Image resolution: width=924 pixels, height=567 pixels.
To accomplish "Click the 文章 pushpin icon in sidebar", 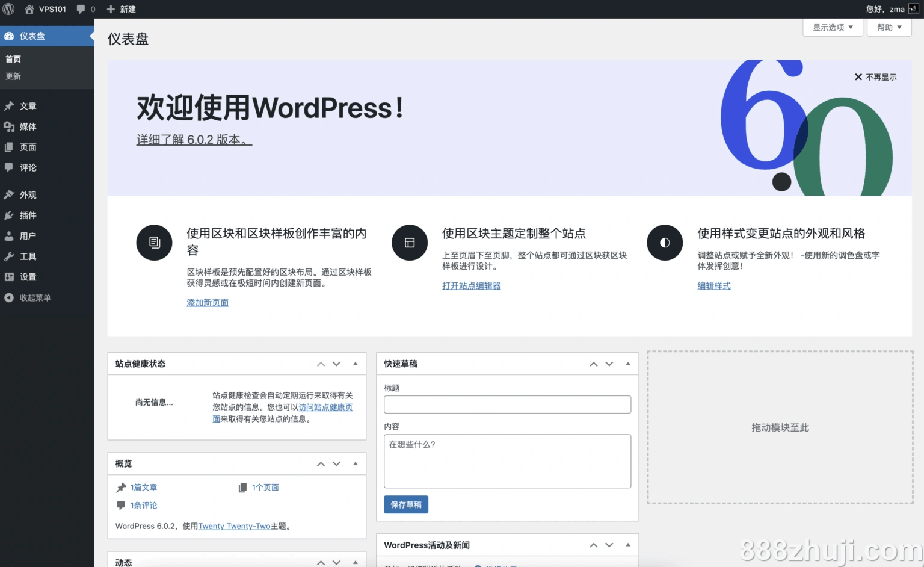I will pos(9,106).
